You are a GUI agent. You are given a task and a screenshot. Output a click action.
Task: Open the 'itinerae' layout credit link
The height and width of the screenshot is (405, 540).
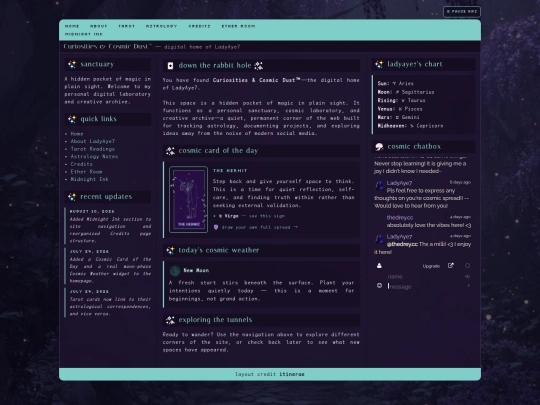click(x=292, y=374)
